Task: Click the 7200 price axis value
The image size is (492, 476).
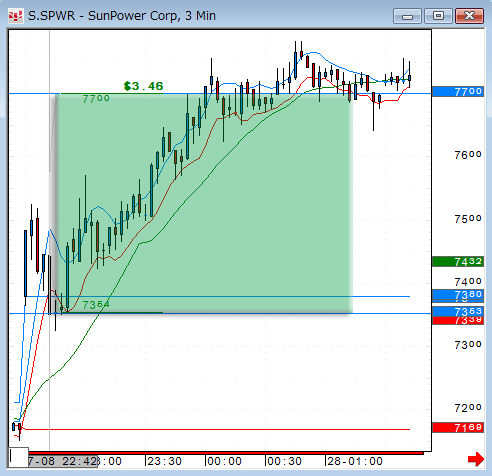Action: (x=468, y=408)
